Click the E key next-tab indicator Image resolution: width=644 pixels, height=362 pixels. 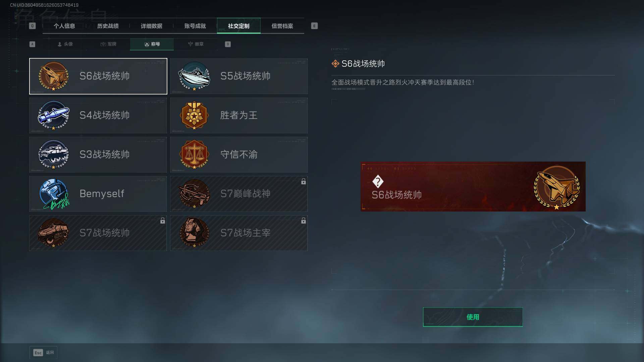(314, 26)
